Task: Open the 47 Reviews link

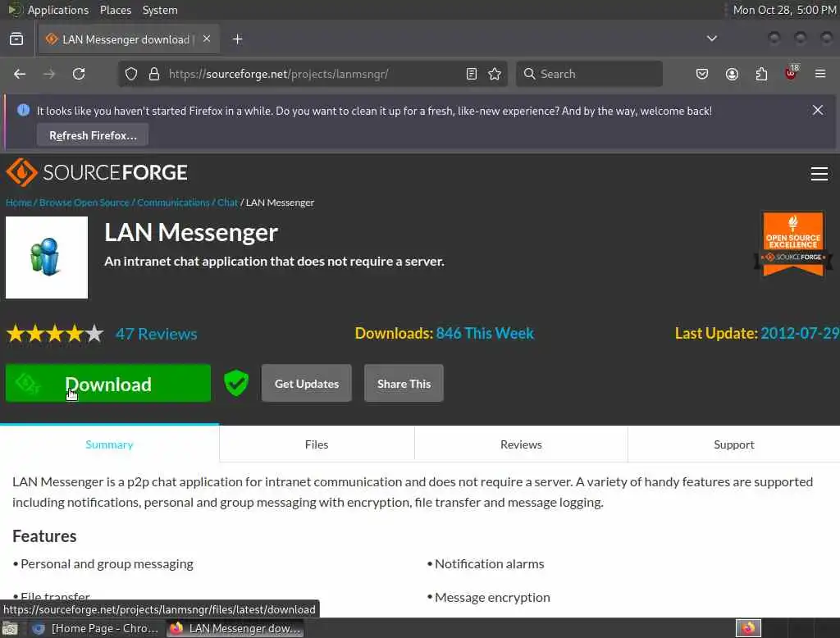Action: pyautogui.click(x=157, y=334)
